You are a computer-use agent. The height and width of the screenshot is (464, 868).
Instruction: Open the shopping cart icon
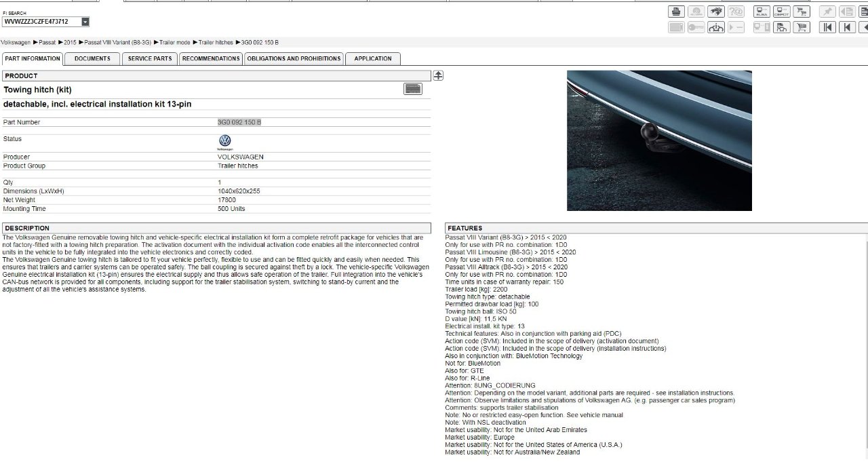tap(802, 28)
